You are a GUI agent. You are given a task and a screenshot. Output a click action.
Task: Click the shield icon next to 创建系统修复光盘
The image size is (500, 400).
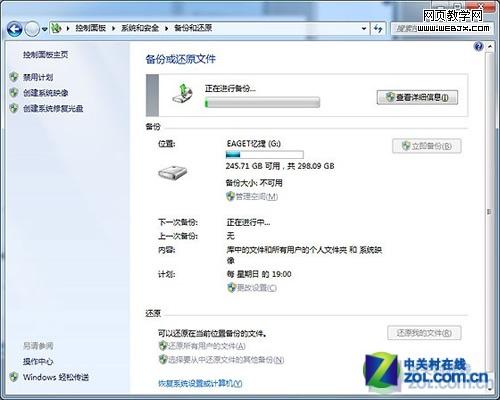click(14, 108)
